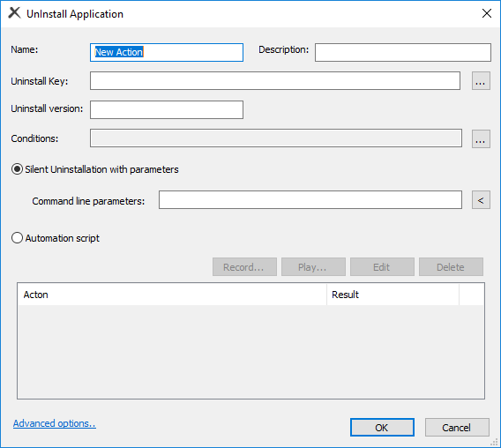Click the Record button

click(x=244, y=267)
